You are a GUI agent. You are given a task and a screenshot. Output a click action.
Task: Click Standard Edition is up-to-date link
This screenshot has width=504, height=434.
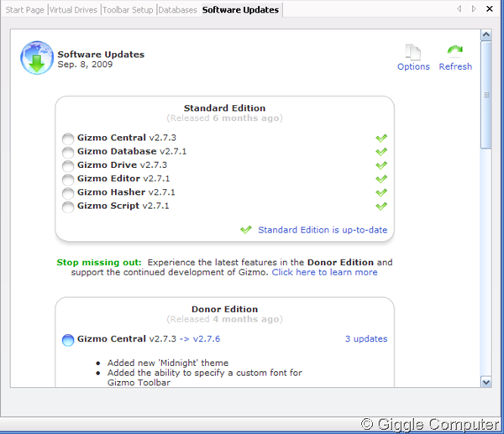coord(323,230)
